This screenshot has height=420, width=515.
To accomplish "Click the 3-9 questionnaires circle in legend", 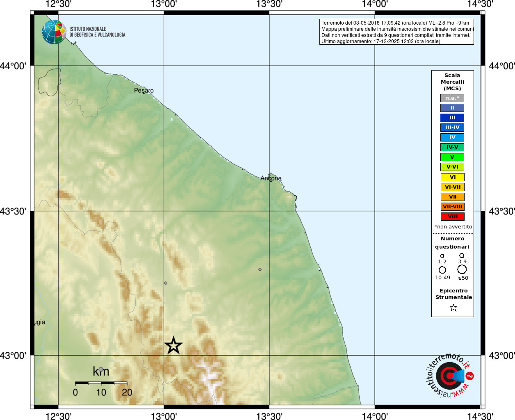I will pos(462,256).
